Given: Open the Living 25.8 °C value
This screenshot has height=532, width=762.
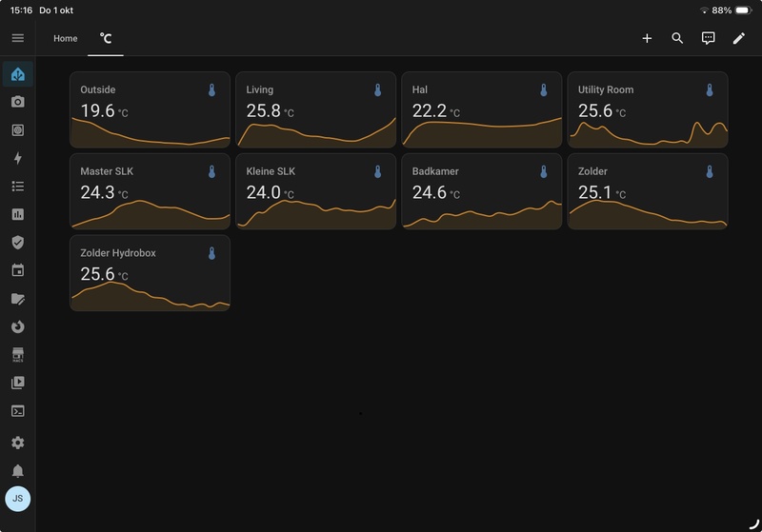Looking at the screenshot, I should pos(270,110).
